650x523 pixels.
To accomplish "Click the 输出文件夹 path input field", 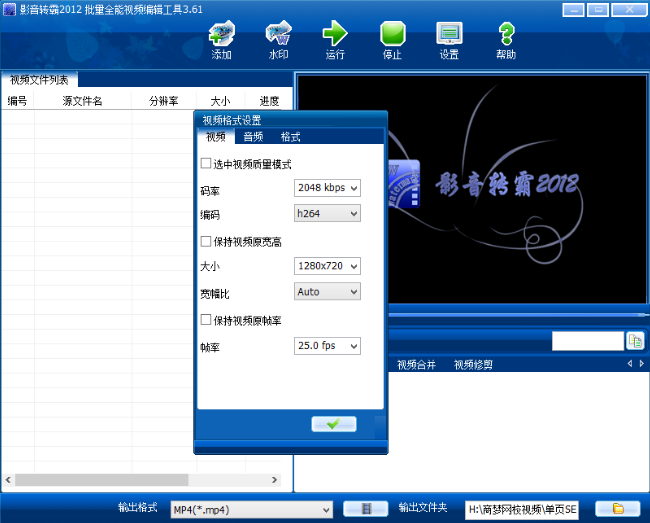I will 522,510.
